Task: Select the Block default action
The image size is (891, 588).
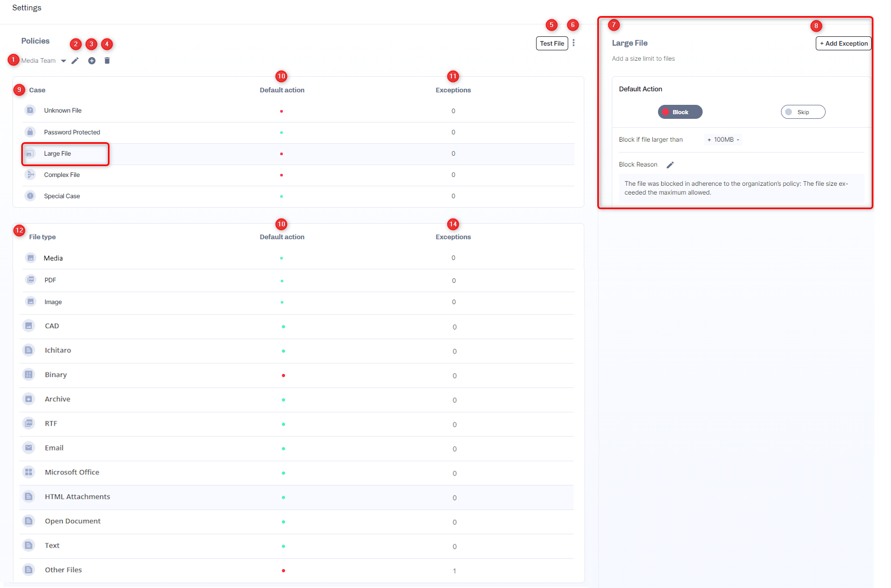Action: pyautogui.click(x=680, y=112)
